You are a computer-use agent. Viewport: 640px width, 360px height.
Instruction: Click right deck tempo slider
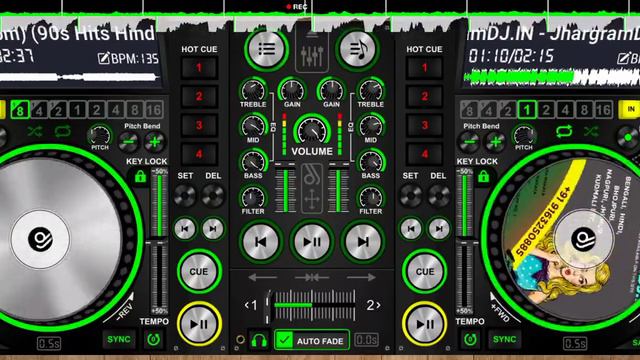[x=464, y=241]
